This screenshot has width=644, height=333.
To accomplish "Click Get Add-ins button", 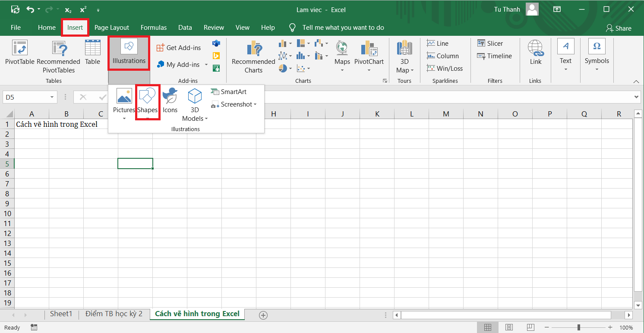I will click(179, 48).
